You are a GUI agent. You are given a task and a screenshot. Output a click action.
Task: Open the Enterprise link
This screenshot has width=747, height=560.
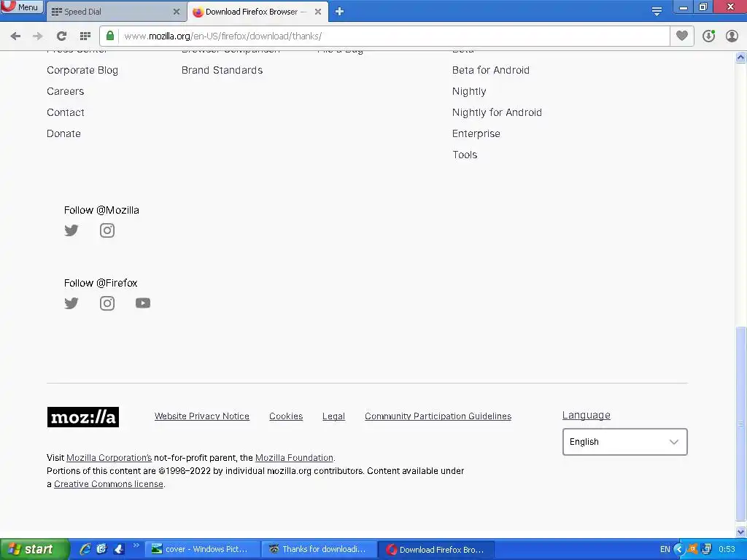click(x=476, y=134)
